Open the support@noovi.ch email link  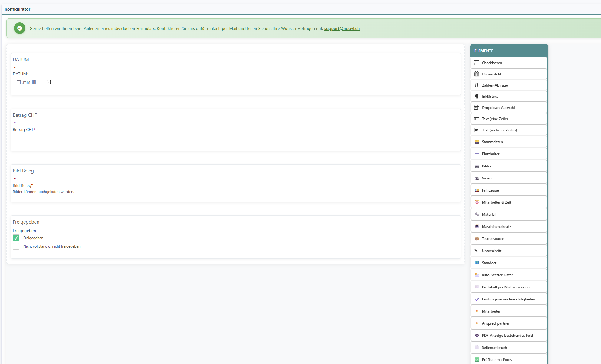(x=342, y=28)
